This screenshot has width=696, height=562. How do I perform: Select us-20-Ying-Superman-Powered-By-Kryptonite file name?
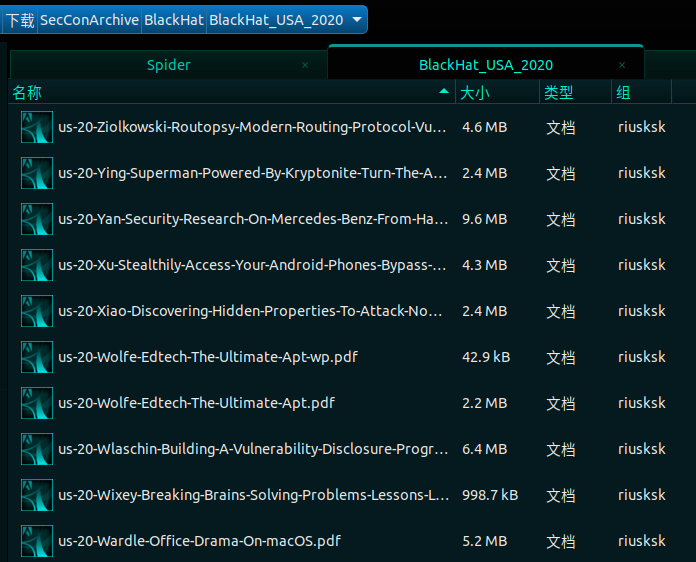click(x=253, y=173)
